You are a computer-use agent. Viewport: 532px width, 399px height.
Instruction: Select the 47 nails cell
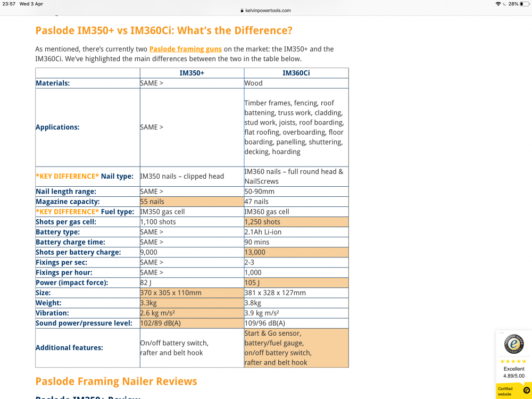pos(296,202)
